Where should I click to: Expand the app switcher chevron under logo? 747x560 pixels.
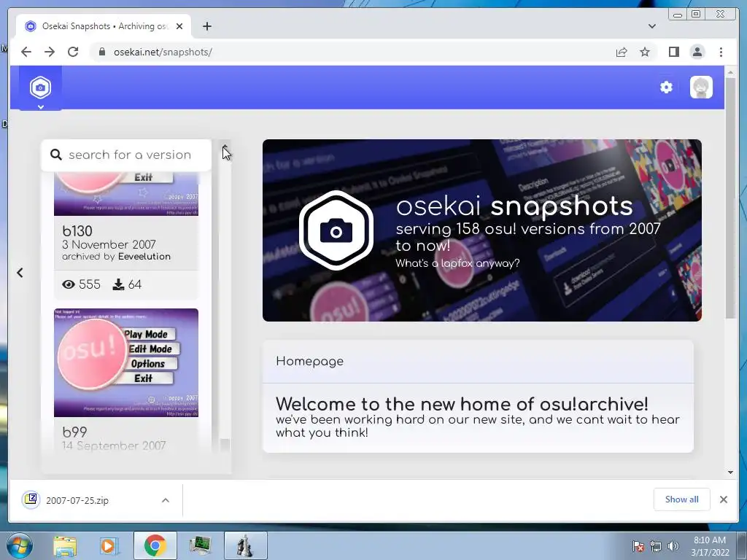(x=41, y=107)
